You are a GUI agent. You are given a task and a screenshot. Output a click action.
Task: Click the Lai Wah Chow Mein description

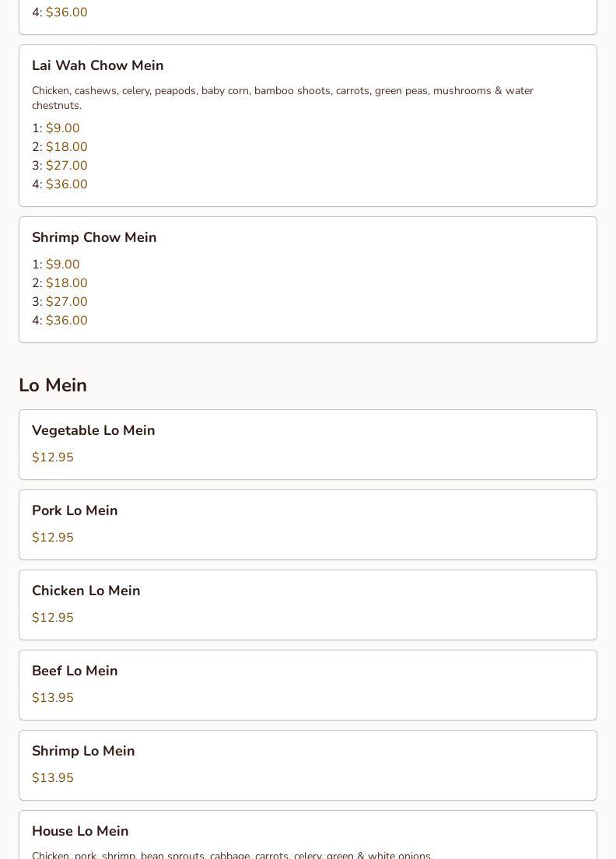(x=282, y=98)
